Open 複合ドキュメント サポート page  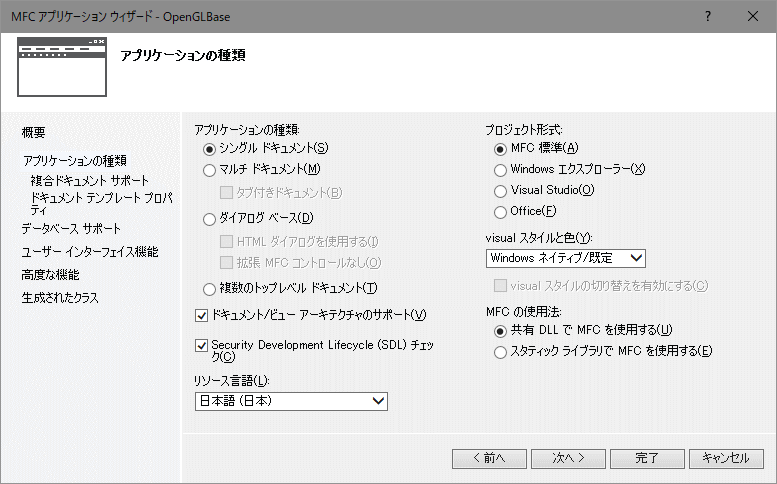90,181
